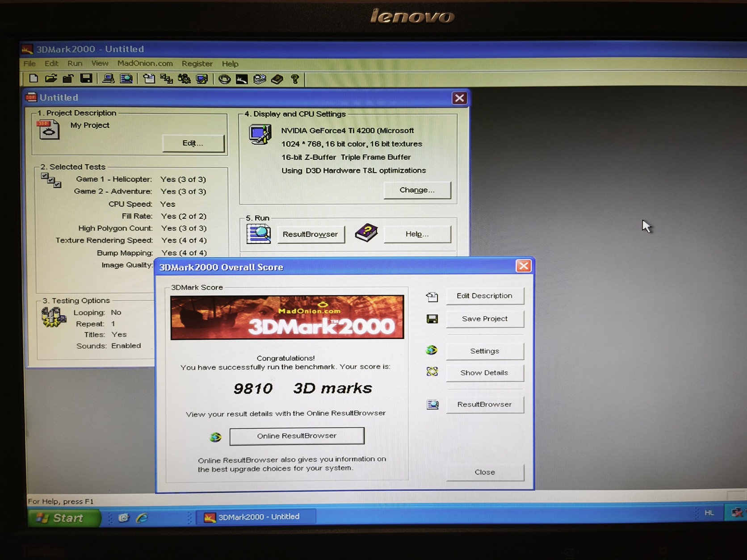Click the Close project toolbar icon beside Open

click(x=68, y=79)
